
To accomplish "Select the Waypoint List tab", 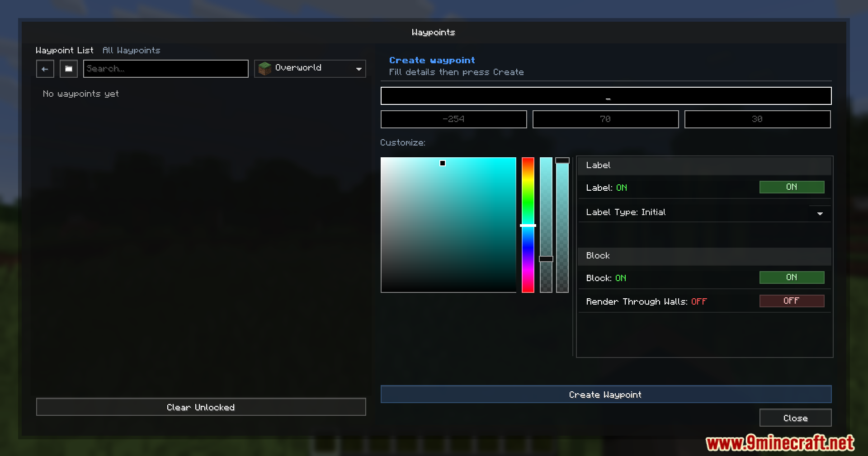I will tap(65, 50).
